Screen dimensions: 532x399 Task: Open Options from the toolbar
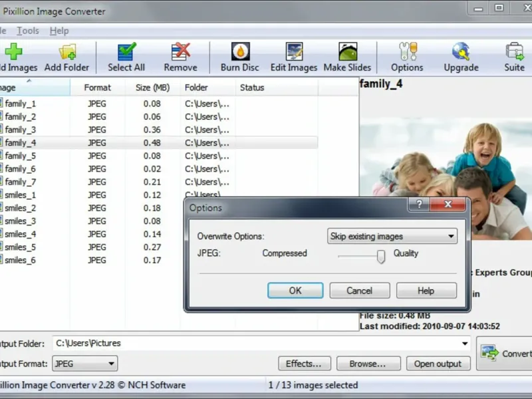408,52
